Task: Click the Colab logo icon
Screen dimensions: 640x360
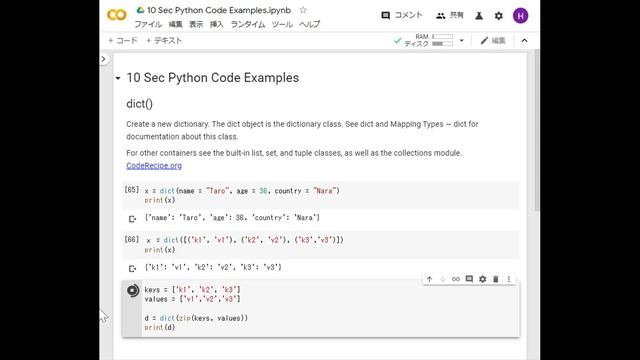Action: [x=117, y=16]
